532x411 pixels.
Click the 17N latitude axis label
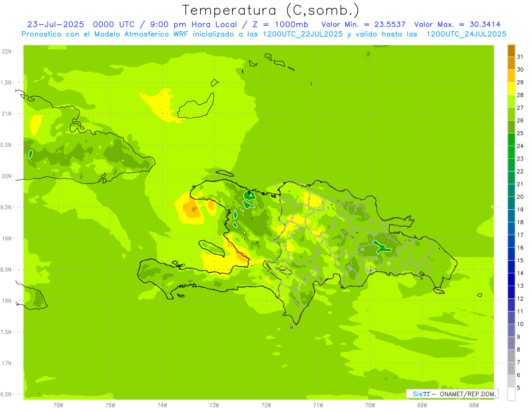pyautogui.click(x=7, y=363)
